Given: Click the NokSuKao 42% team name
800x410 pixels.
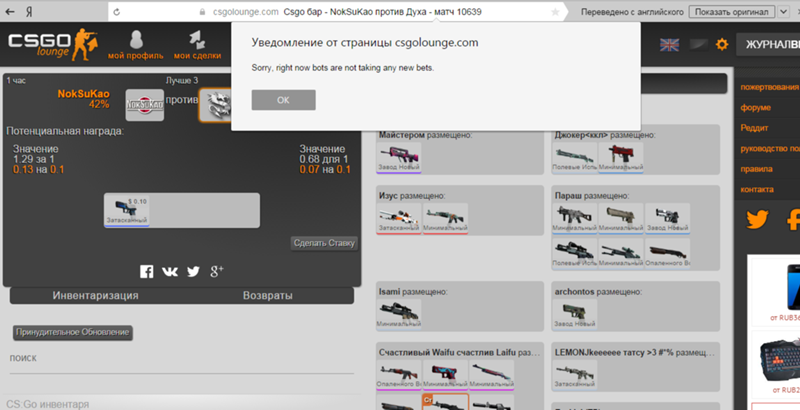Looking at the screenshot, I should tap(84, 99).
